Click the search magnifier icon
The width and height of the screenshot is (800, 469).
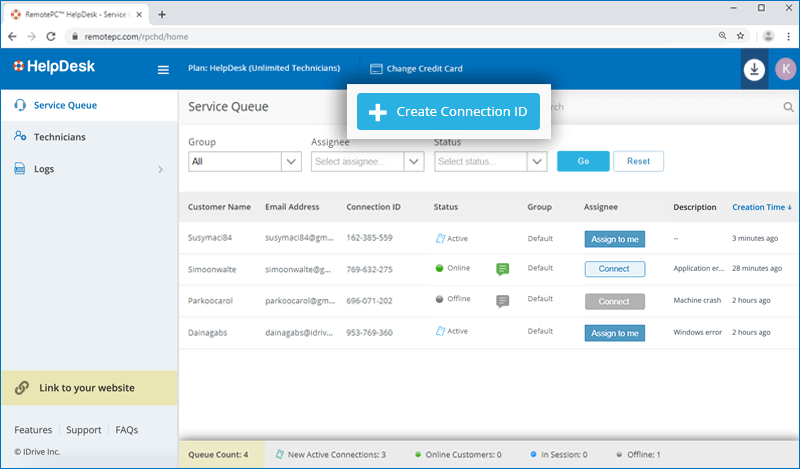[788, 107]
